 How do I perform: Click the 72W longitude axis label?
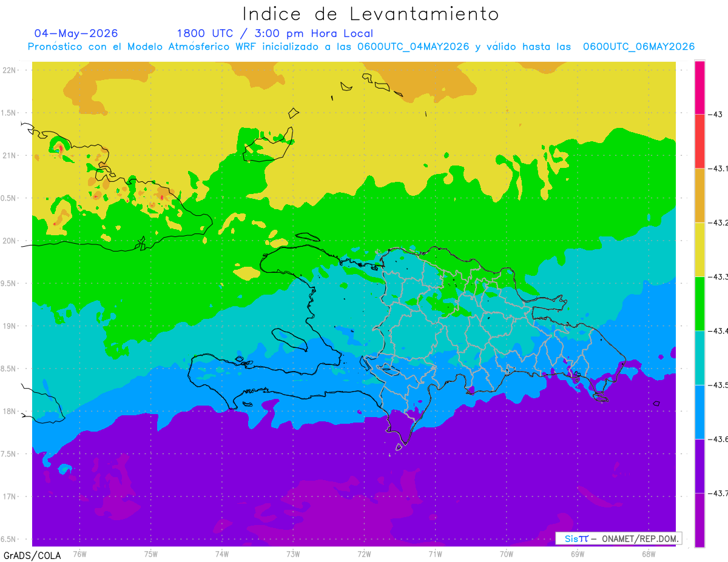coord(364,554)
